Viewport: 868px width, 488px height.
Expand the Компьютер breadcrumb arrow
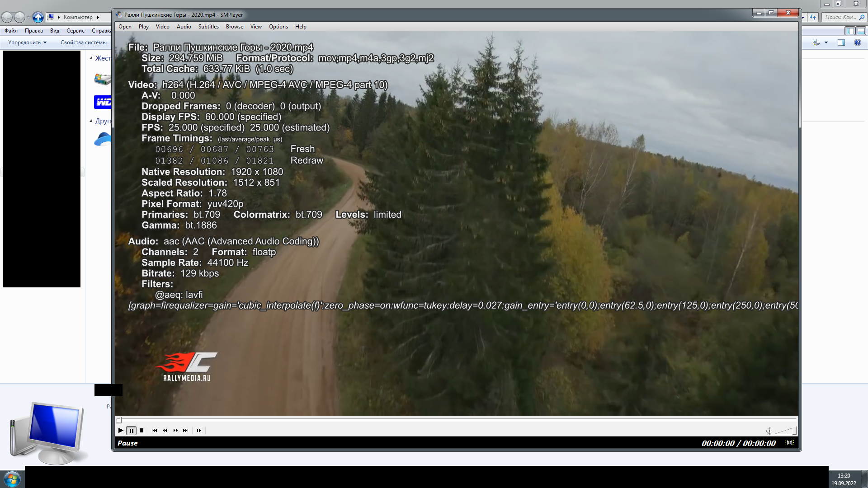[x=98, y=17]
